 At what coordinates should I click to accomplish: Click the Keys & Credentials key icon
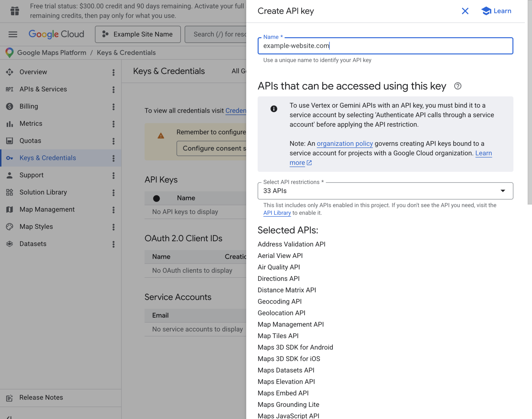click(x=10, y=158)
